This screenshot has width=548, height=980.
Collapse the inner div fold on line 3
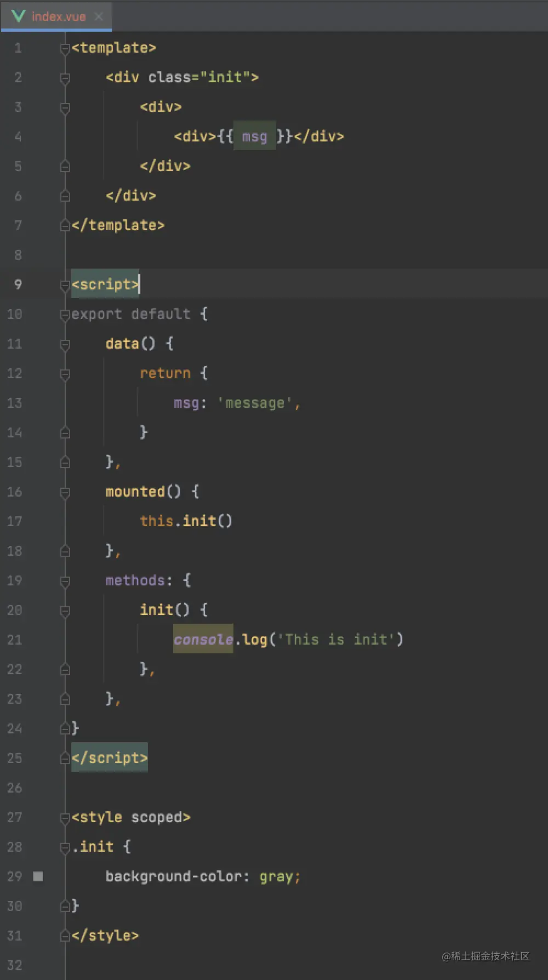tap(65, 108)
